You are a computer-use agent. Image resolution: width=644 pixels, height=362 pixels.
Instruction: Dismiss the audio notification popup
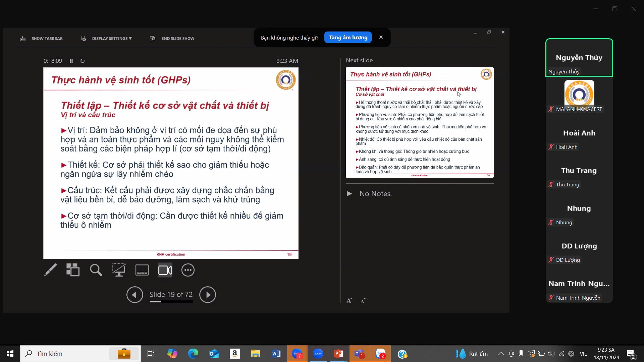381,37
